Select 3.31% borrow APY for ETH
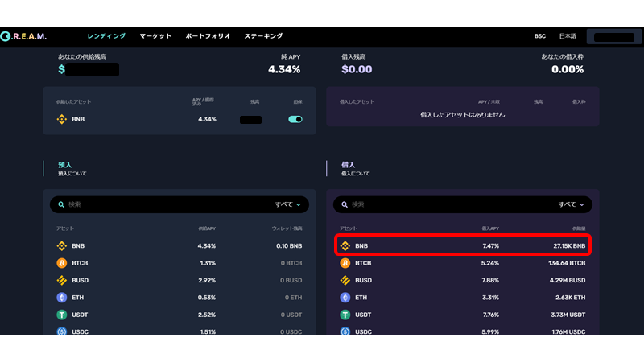The image size is (644, 362). click(490, 298)
